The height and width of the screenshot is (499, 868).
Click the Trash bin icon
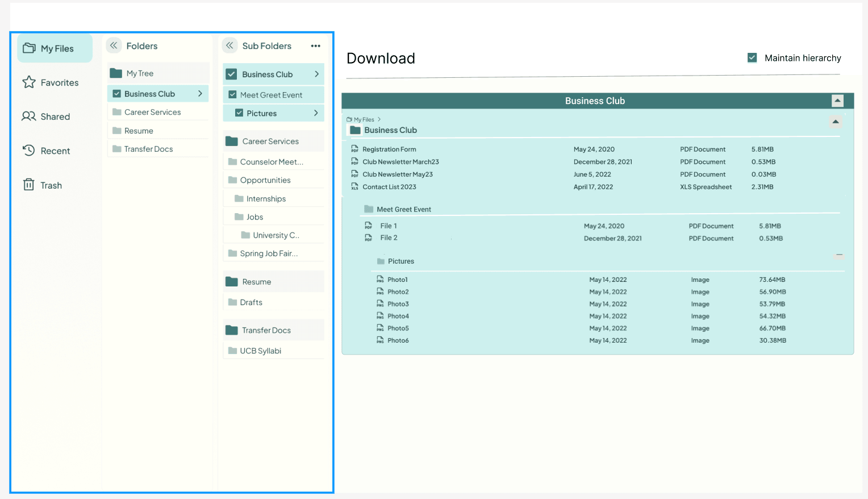click(x=29, y=185)
